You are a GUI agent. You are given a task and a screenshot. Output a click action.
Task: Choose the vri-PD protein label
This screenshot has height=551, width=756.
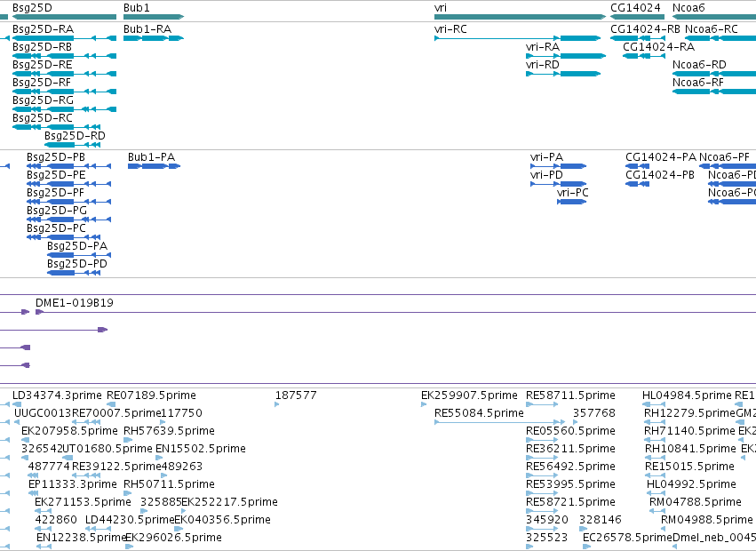pyautogui.click(x=546, y=175)
